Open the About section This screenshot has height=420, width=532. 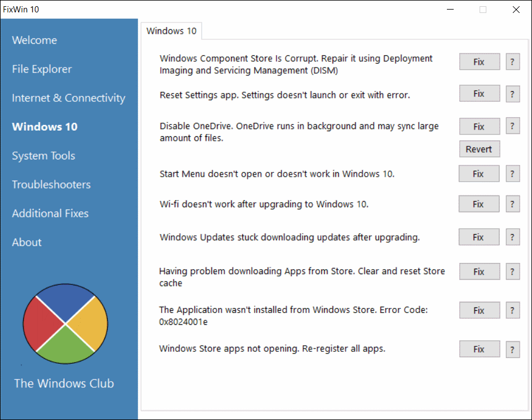click(27, 243)
